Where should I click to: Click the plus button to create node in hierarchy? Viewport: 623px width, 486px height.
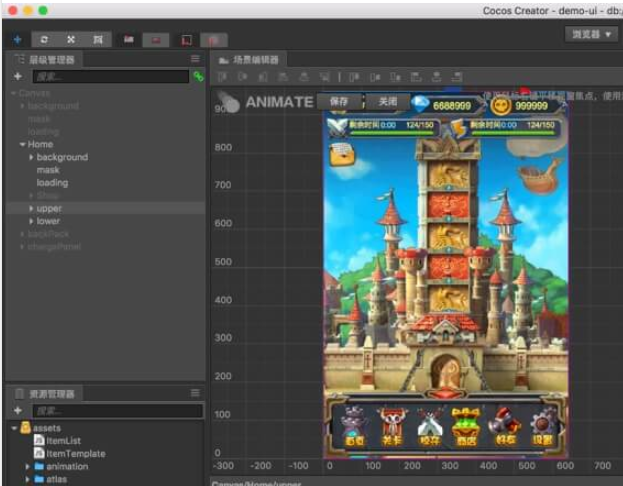tap(17, 76)
